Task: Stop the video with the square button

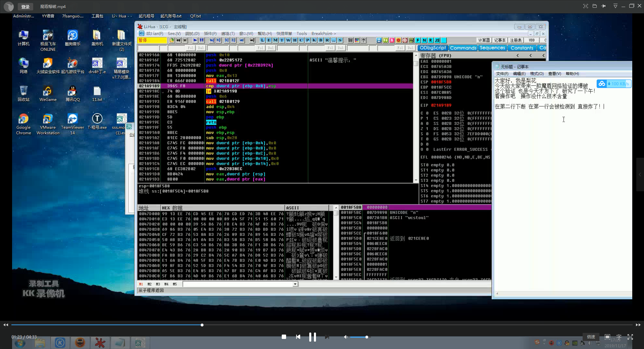Action: point(284,337)
